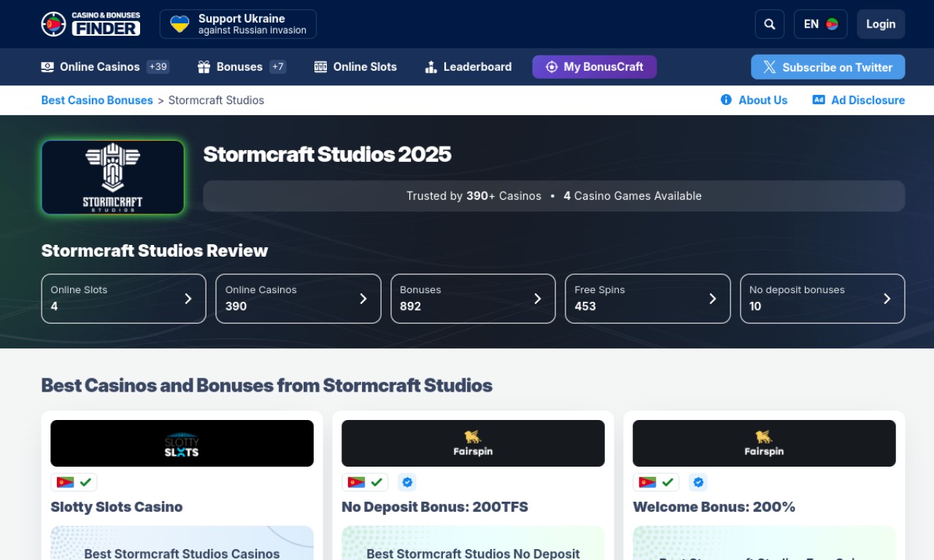
Task: Click green checkmark flag badge under Slotty Slots
Action: point(74,482)
